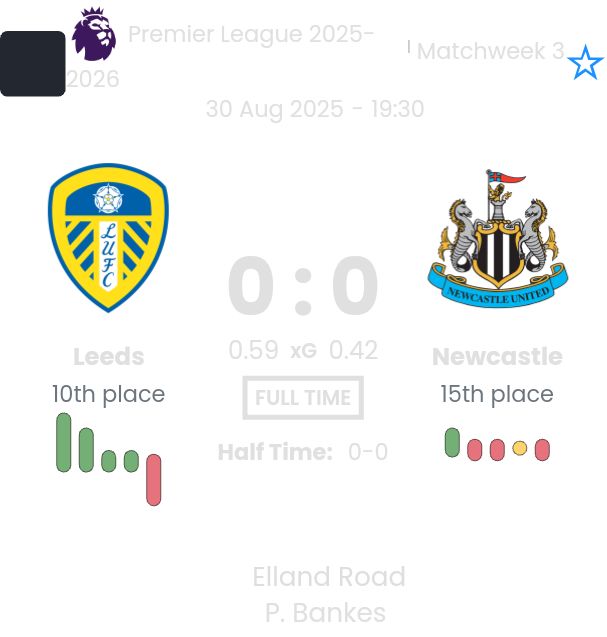View Newcastle's 15th place standing
607x637 pixels.
[x=497, y=394]
